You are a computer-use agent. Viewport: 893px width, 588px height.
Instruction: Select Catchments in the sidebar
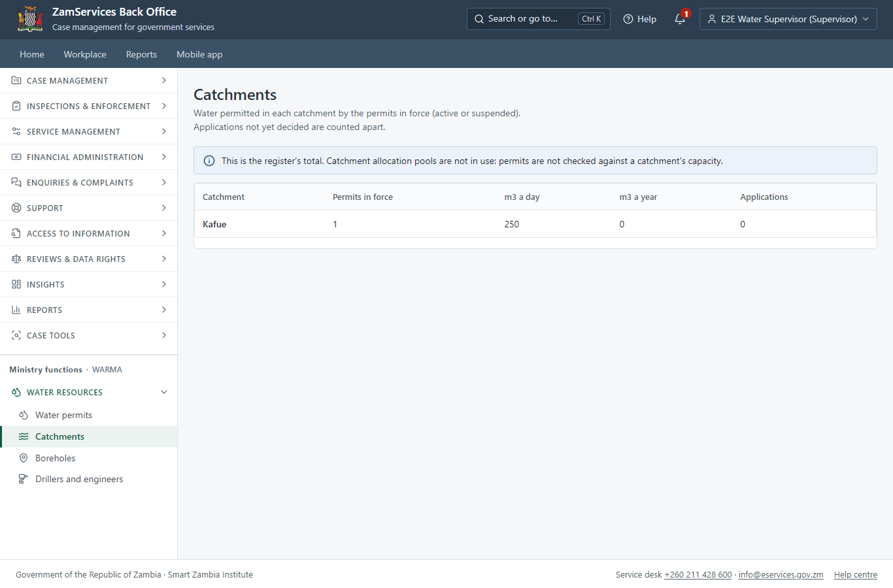coord(89,436)
